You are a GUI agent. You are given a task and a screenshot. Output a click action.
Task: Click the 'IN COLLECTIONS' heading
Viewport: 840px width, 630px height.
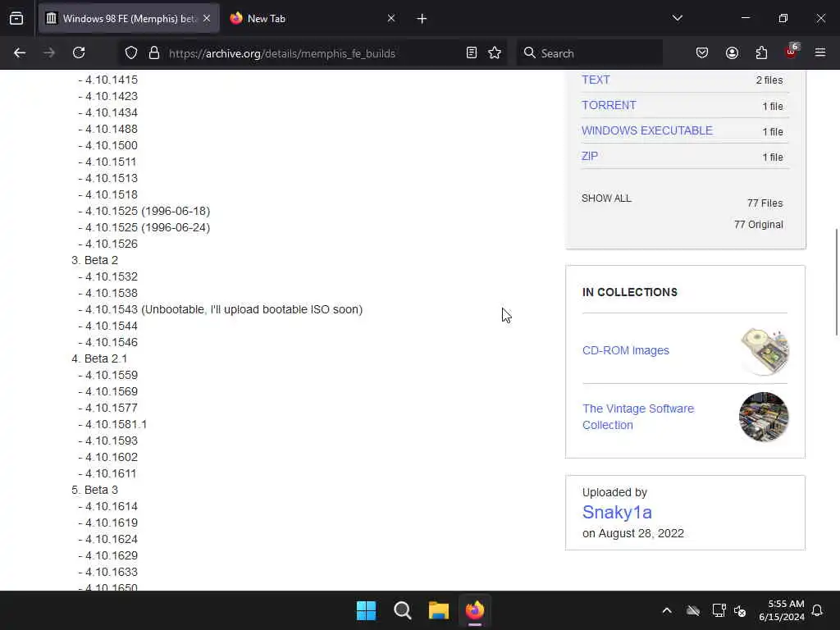630,292
